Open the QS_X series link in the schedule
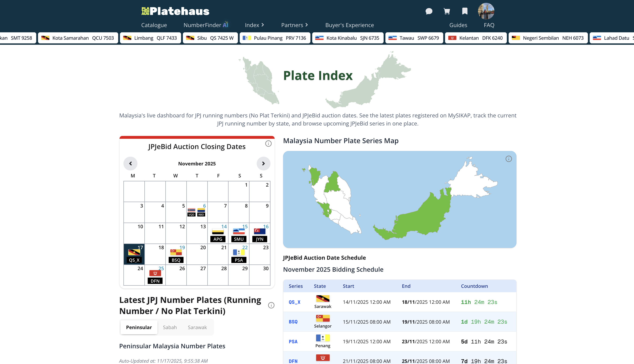The height and width of the screenshot is (364, 634). (294, 302)
